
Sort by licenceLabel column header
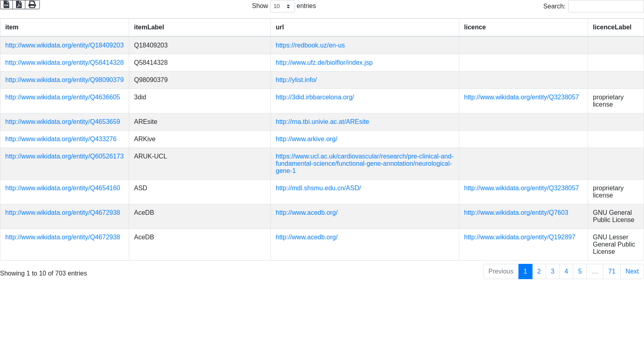616,27
